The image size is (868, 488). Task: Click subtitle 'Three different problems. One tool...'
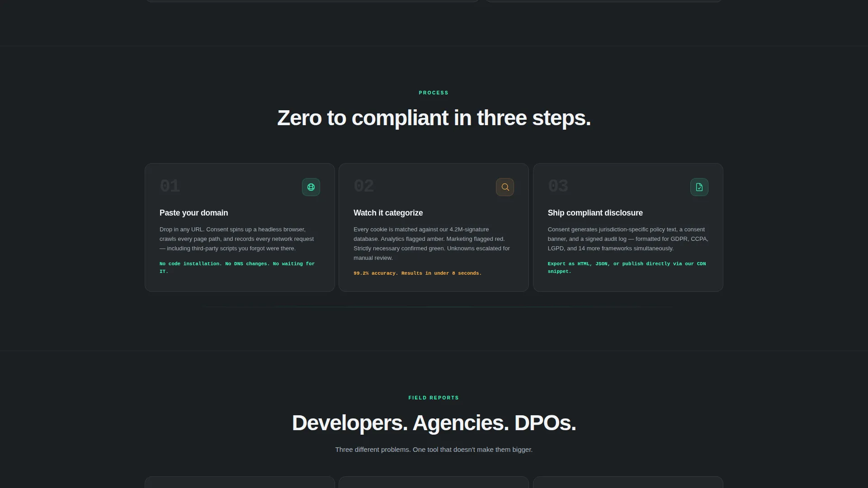pyautogui.click(x=434, y=450)
